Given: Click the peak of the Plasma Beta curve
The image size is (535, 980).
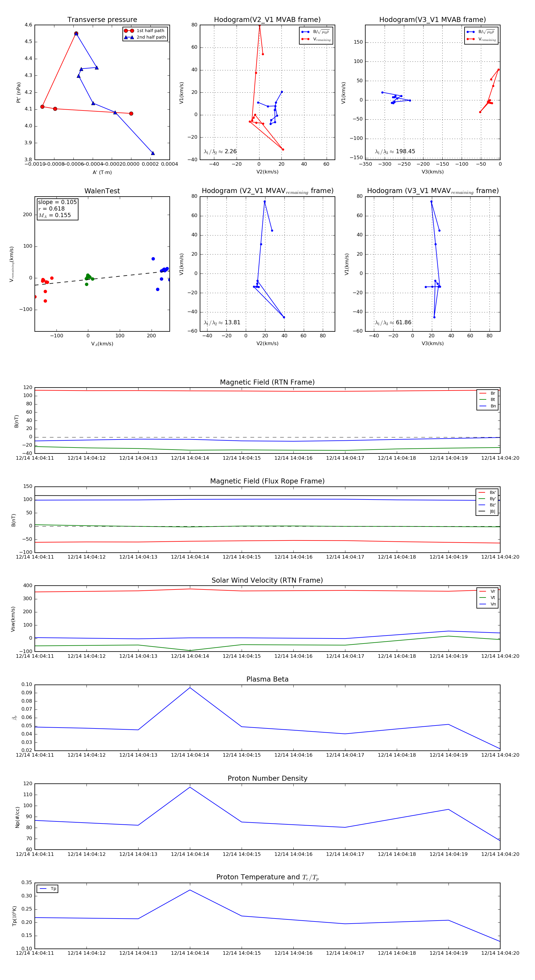Looking at the screenshot, I should [190, 687].
